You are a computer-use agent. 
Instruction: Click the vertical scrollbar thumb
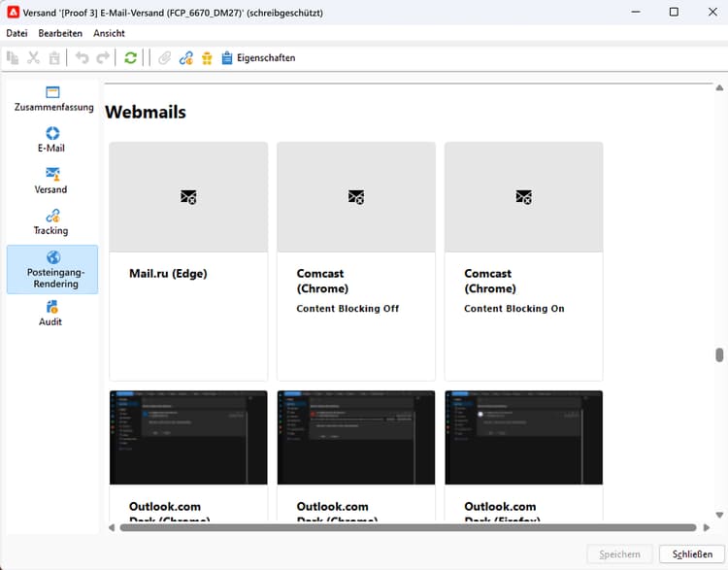(719, 354)
